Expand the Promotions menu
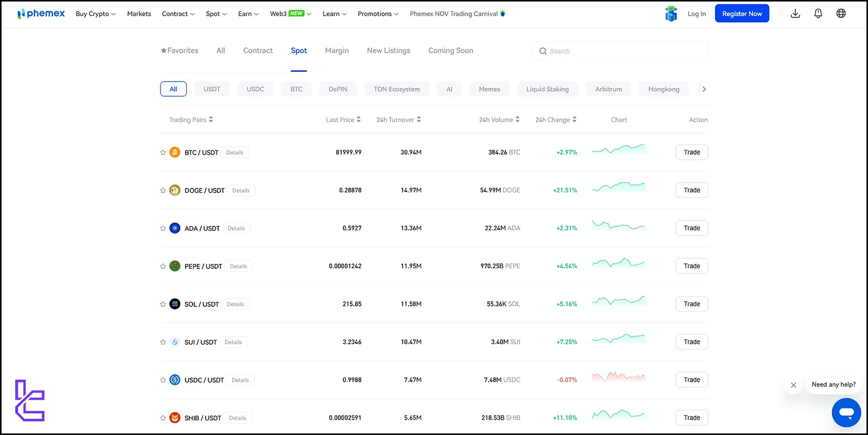 point(378,14)
